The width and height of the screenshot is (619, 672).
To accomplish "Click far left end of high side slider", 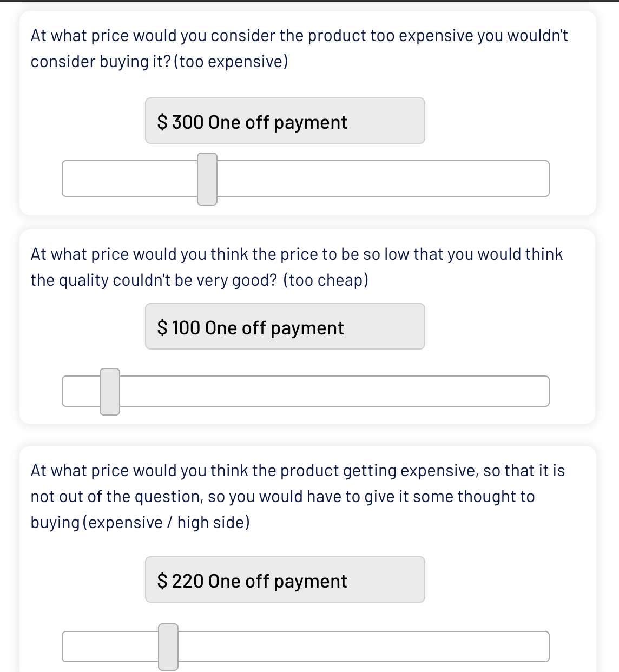I will [x=67, y=647].
